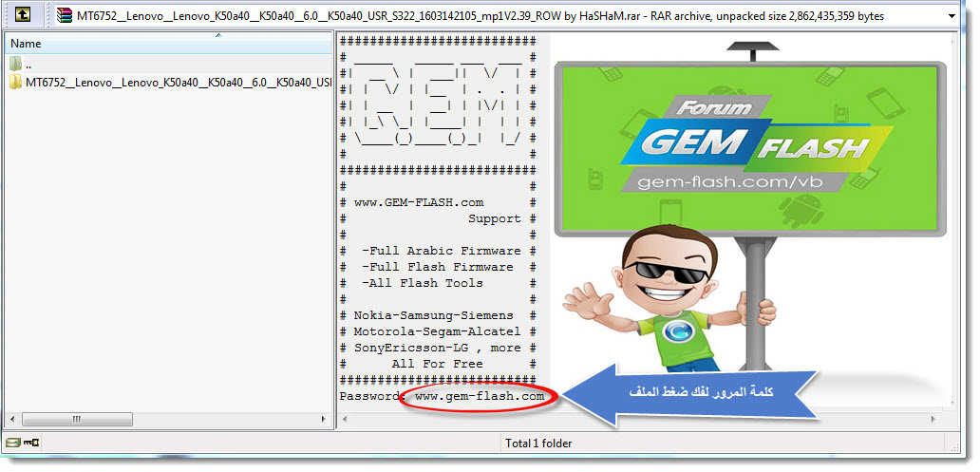Select the parent '..' folder icon
This screenshot has width=980, height=472.
coord(15,64)
